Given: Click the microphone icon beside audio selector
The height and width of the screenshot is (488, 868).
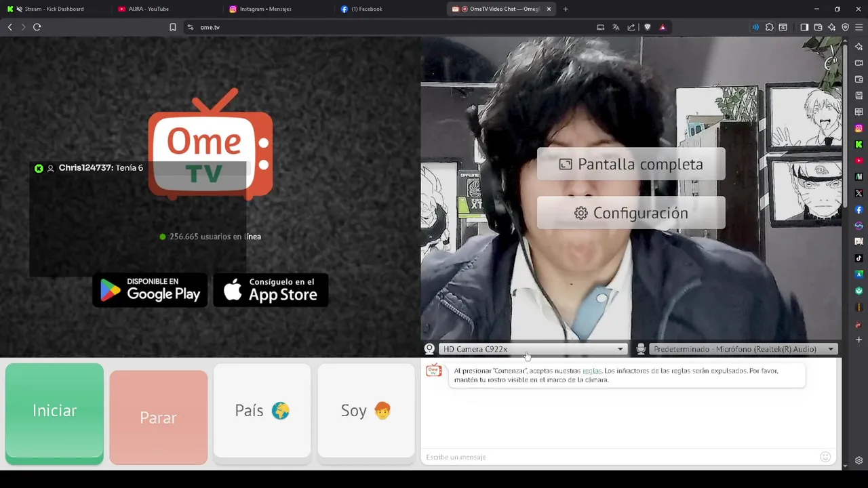Looking at the screenshot, I should [641, 349].
